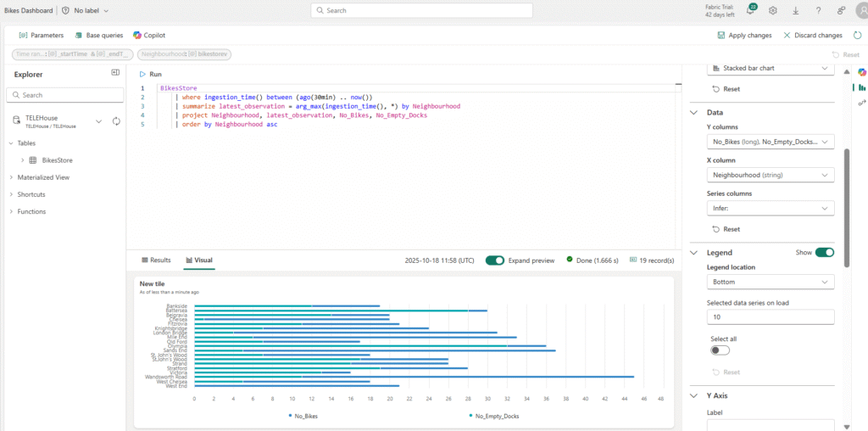Refresh the TELEHouse database icon
Image resolution: width=868 pixels, height=431 pixels.
116,121
